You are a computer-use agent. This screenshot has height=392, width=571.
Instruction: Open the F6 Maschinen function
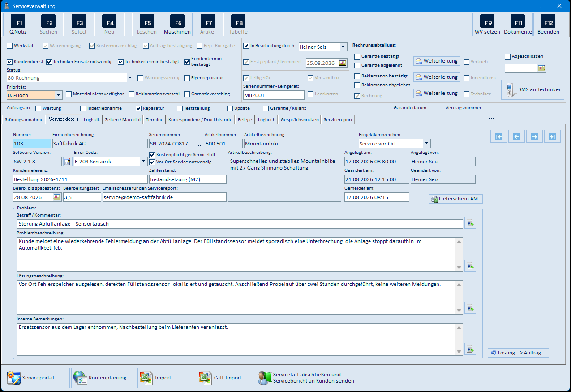pyautogui.click(x=177, y=25)
